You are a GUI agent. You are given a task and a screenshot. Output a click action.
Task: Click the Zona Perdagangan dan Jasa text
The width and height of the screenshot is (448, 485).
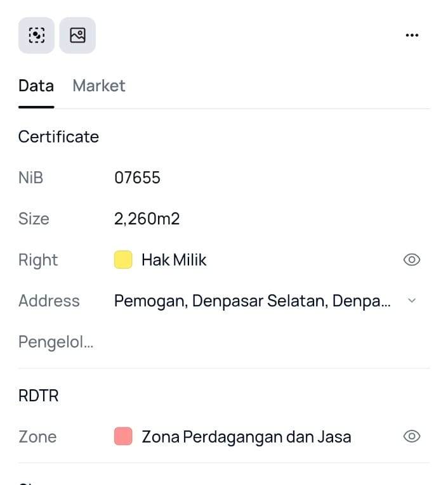point(246,436)
